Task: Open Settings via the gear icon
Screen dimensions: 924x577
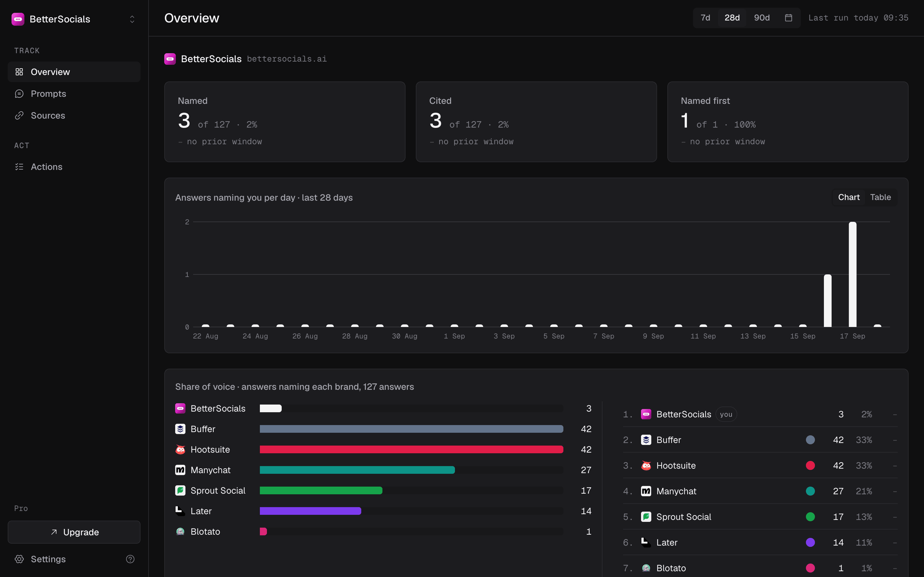Action: point(20,559)
